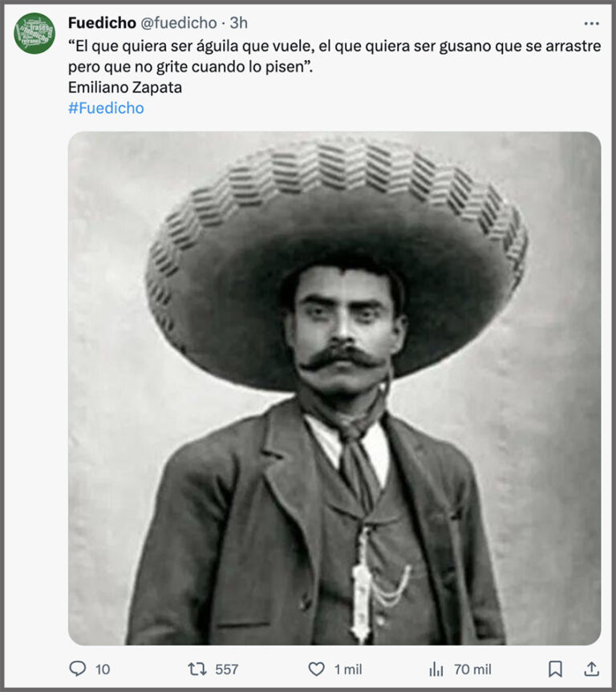Image resolution: width=616 pixels, height=692 pixels.
Task: Open the reply speech bubble icon
Action: [x=78, y=669]
